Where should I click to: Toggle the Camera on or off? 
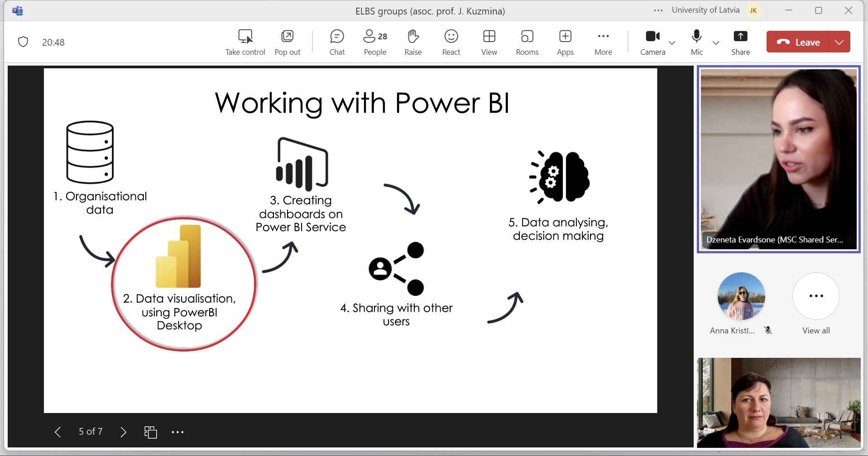652,43
